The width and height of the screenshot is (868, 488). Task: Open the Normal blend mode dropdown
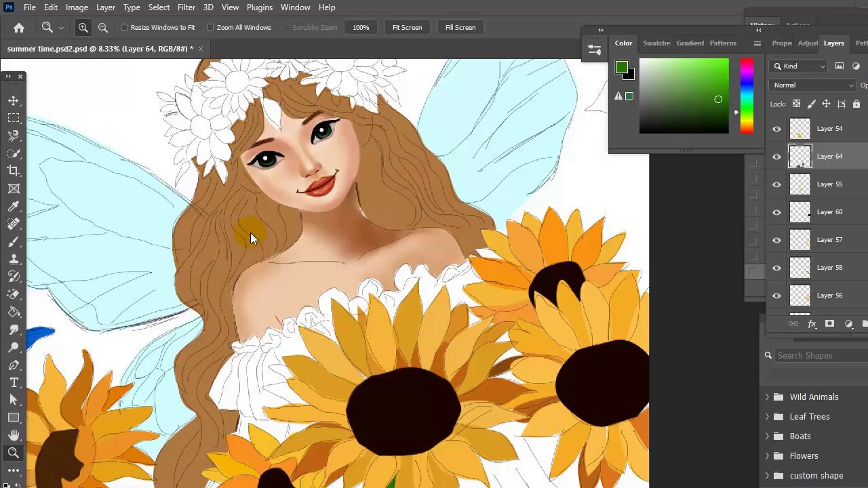click(813, 85)
